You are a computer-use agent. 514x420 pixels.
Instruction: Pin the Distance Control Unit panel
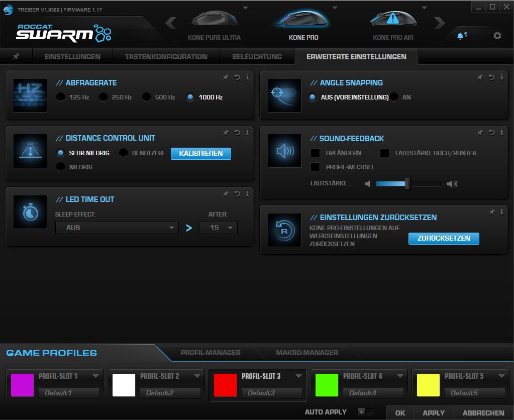(x=226, y=133)
